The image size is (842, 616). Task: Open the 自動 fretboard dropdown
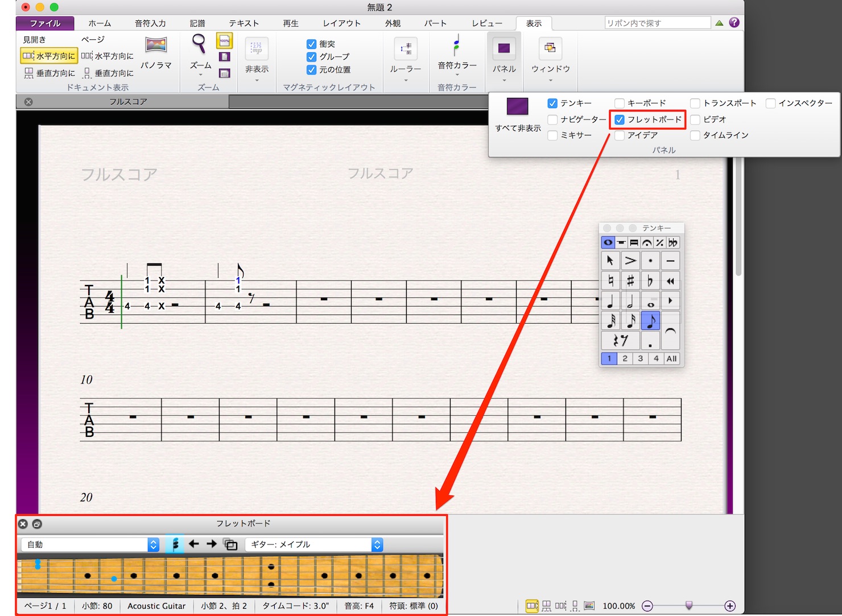[x=90, y=544]
